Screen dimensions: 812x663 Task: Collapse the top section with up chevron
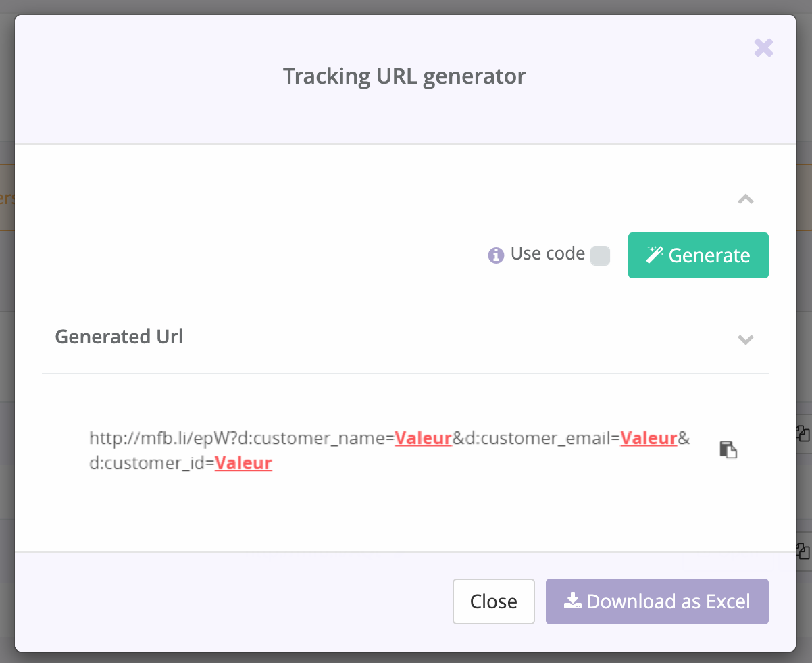click(745, 199)
